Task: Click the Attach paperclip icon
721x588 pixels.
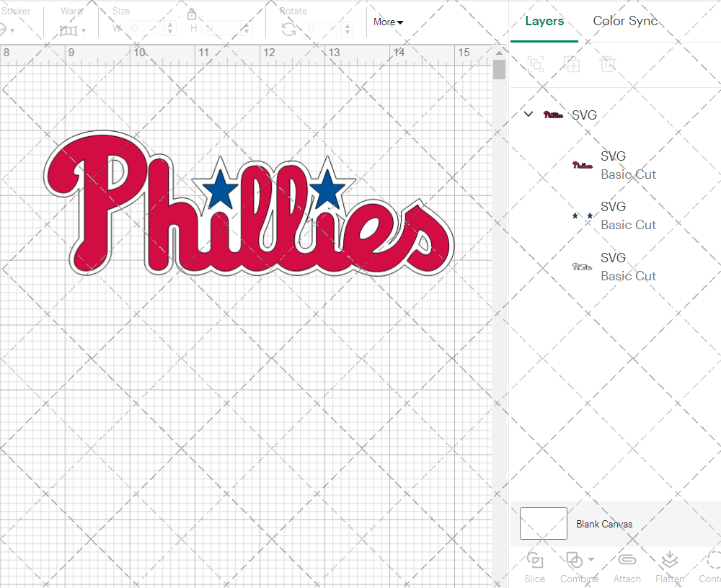Action: point(627,560)
